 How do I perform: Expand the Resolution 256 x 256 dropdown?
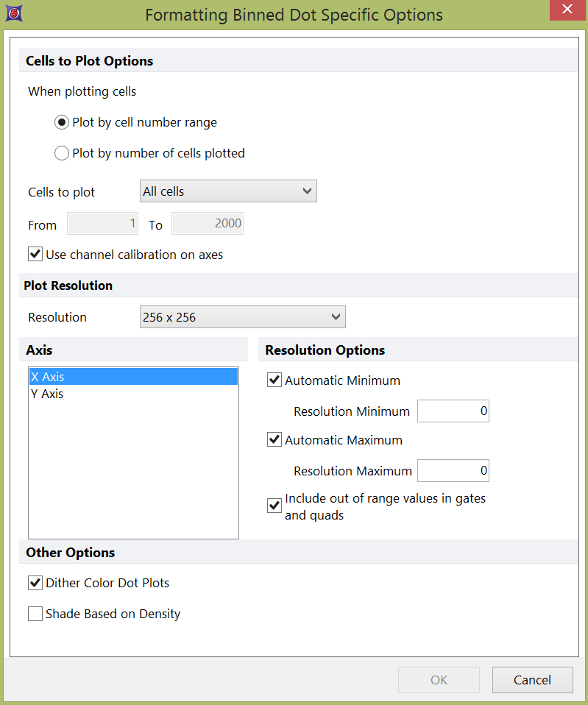pos(242,317)
